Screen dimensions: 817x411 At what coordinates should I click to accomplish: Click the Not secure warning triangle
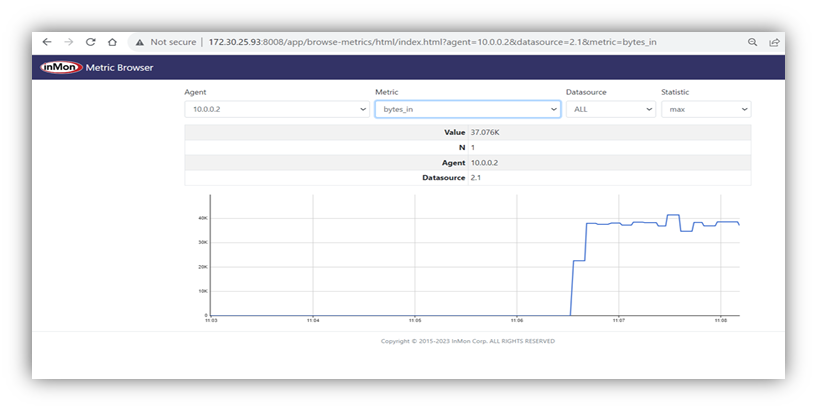coord(139,43)
